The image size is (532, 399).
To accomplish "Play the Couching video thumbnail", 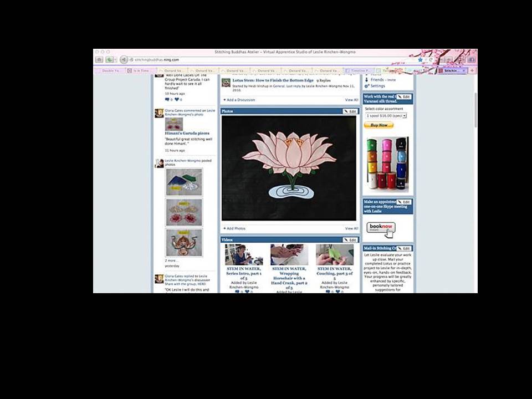I will coord(335,254).
